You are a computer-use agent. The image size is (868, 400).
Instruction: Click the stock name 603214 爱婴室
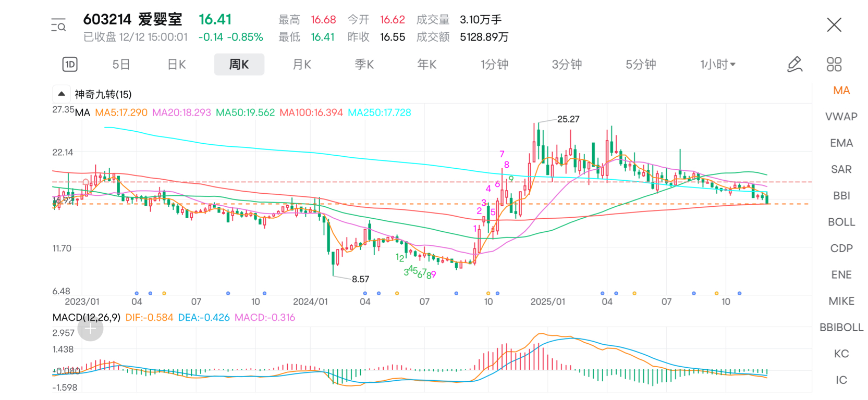(x=133, y=19)
